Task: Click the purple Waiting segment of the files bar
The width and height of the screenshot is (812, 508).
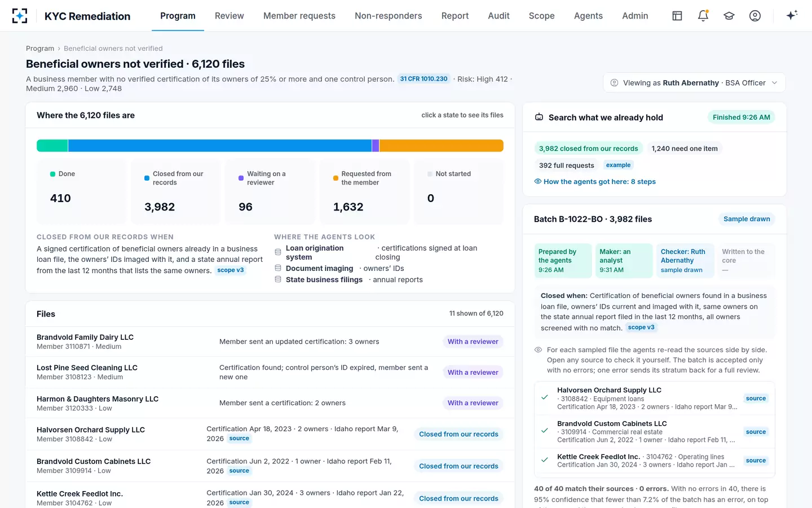Action: tap(376, 146)
